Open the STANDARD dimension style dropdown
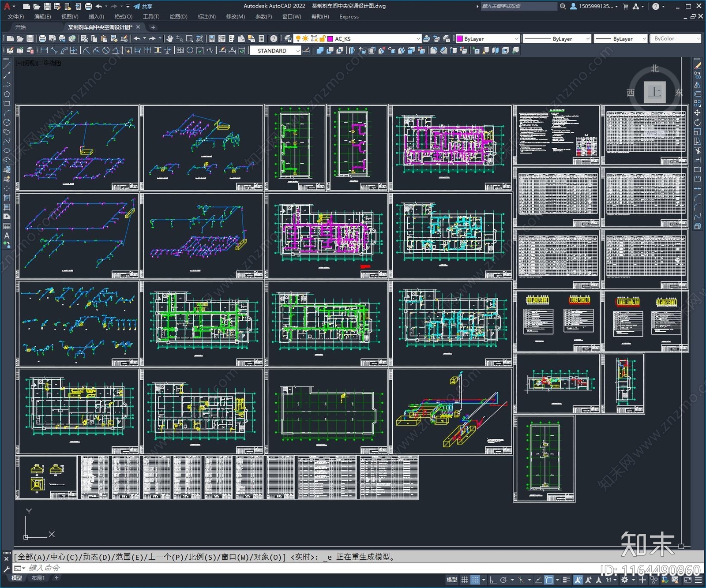The image size is (706, 588). 298,51
